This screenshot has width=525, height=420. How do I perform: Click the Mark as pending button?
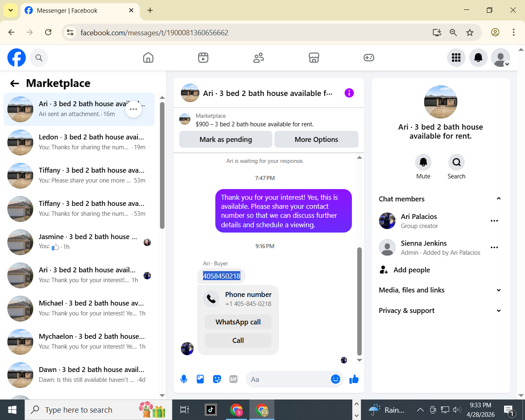(226, 139)
